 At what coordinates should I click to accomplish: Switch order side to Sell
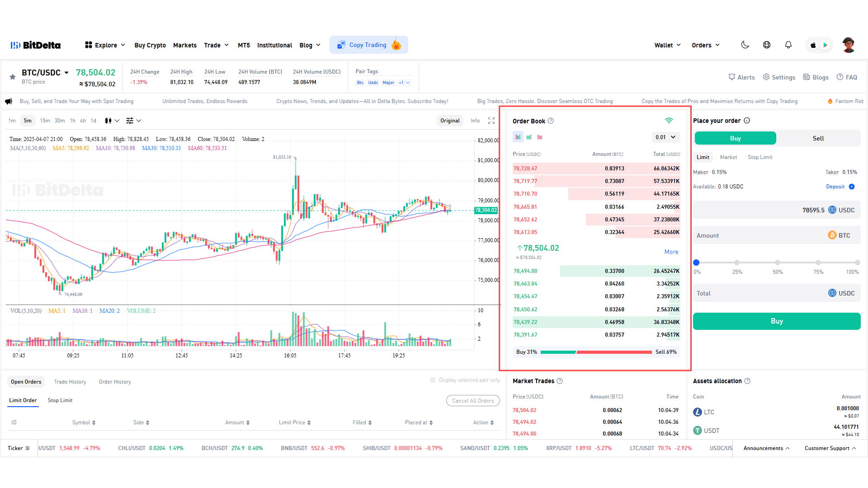[x=818, y=138]
